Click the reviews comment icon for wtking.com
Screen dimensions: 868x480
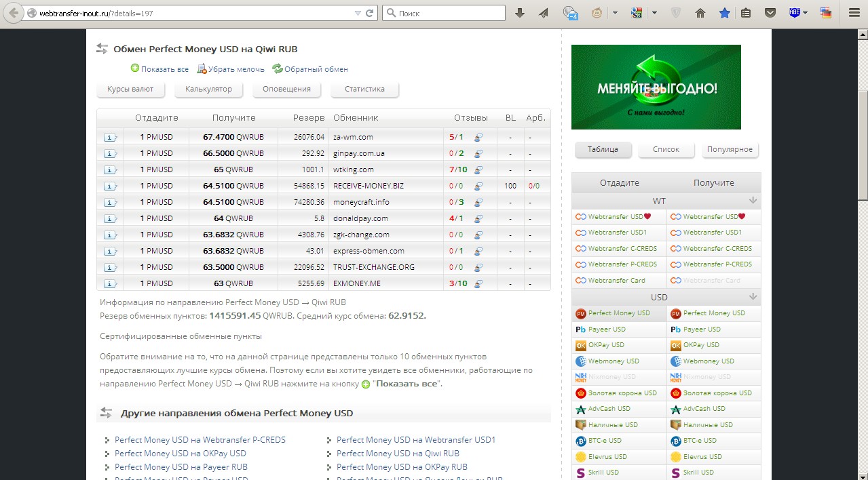[478, 169]
